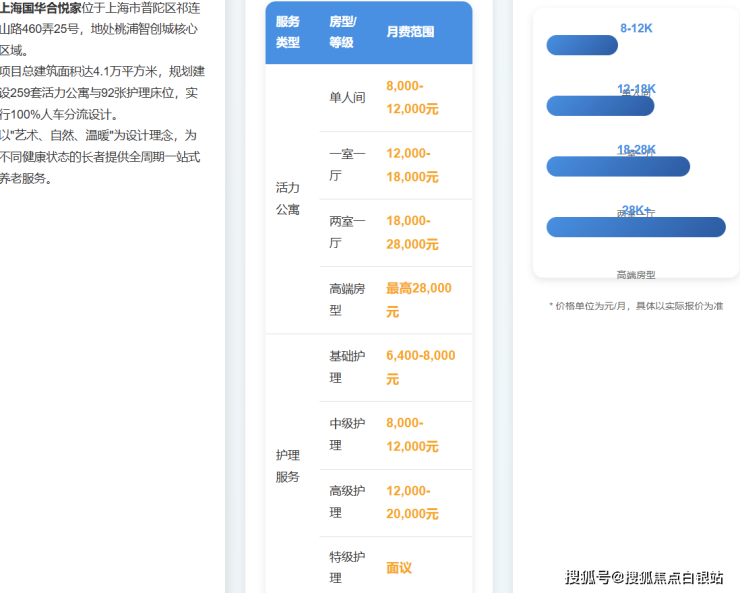Click the 8,000-12,000元 price for 单人间
The image size is (740, 593).
pos(412,98)
